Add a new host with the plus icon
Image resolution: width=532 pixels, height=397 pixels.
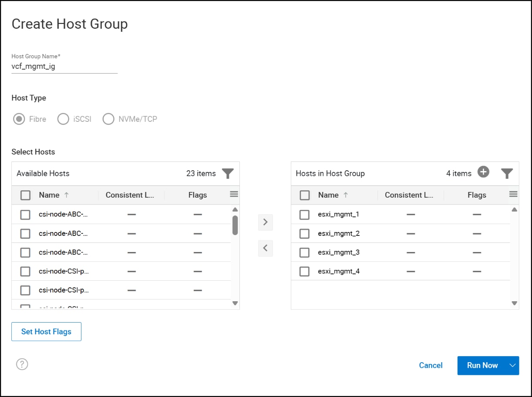(483, 172)
